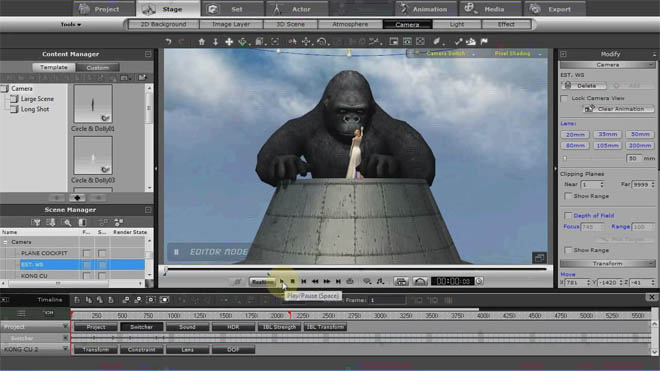This screenshot has width=660, height=371.
Task: Enable the Lock Camera View checkbox
Action: pyautogui.click(x=564, y=99)
